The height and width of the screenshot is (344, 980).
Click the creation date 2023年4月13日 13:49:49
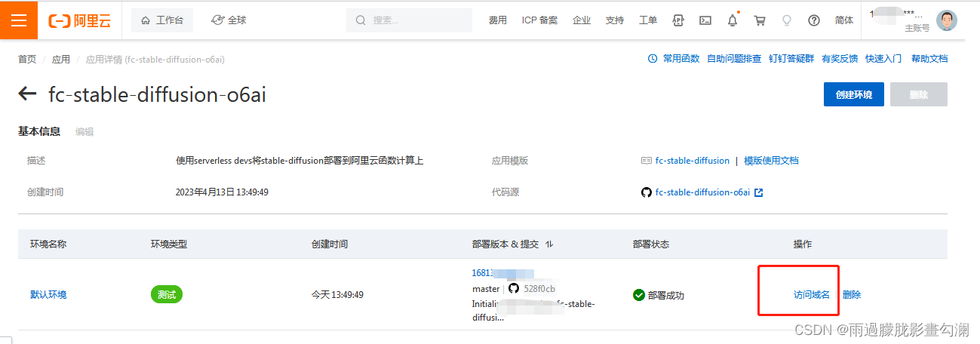click(222, 192)
